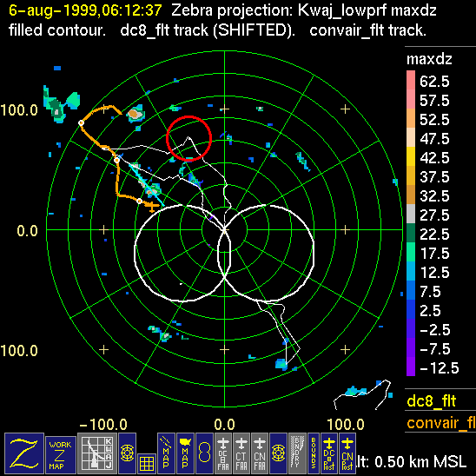
Task: Click the CN Post aircraft icon
Action: (x=347, y=453)
